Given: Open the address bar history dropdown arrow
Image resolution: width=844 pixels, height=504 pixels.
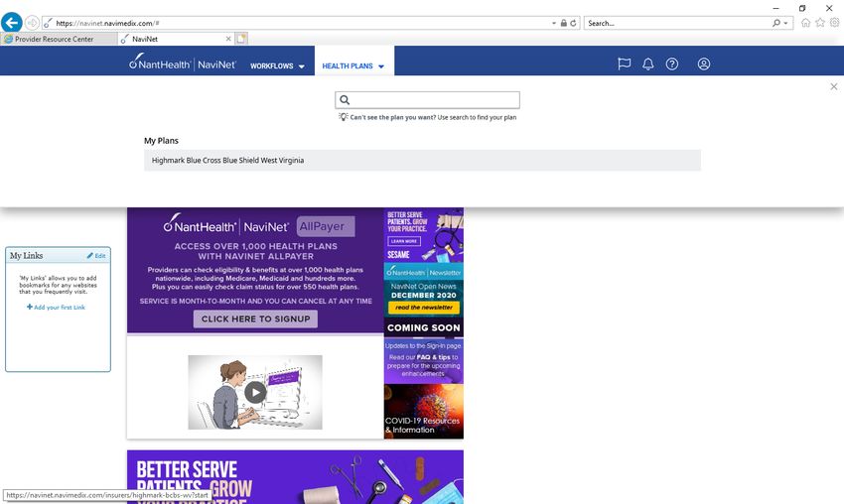Looking at the screenshot, I should (x=554, y=23).
